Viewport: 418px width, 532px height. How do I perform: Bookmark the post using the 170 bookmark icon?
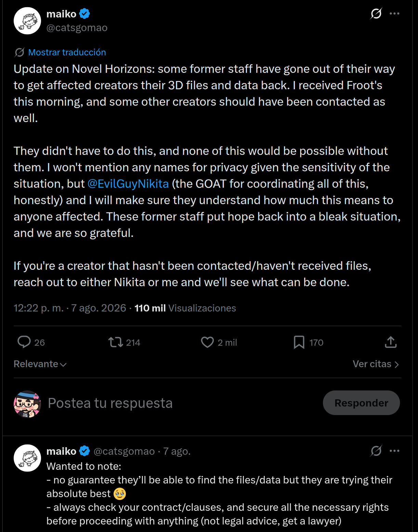(x=299, y=342)
